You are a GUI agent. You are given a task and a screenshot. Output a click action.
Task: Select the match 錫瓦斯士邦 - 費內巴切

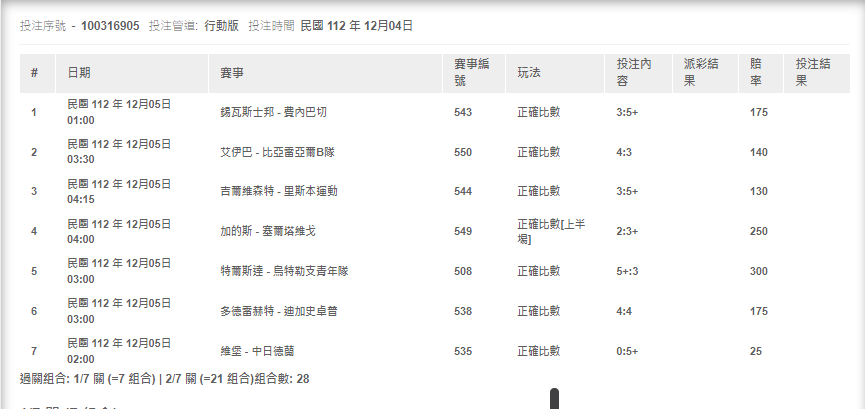coord(270,112)
